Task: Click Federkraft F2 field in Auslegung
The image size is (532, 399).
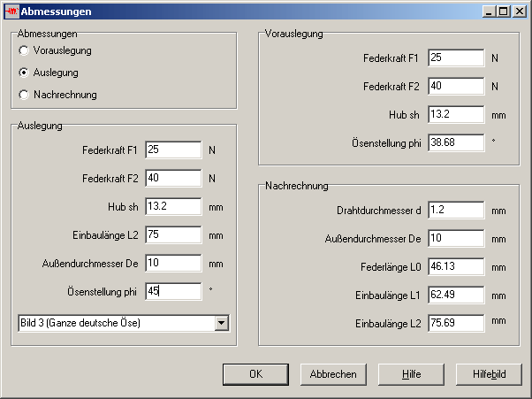Action: [173, 179]
